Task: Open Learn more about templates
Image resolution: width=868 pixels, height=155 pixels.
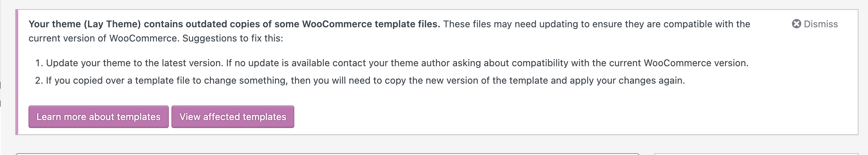Action: 98,117
